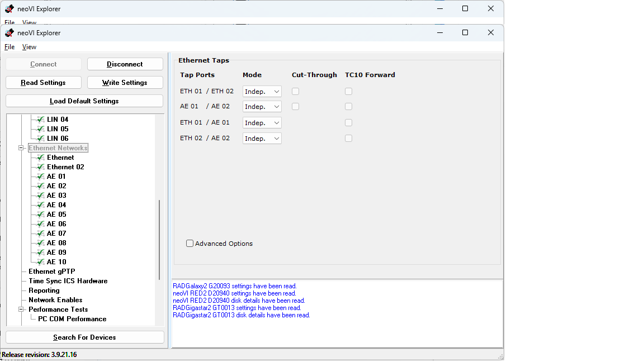Click the Write Settings button
Viewport: 644px width, 362px height.
point(125,83)
